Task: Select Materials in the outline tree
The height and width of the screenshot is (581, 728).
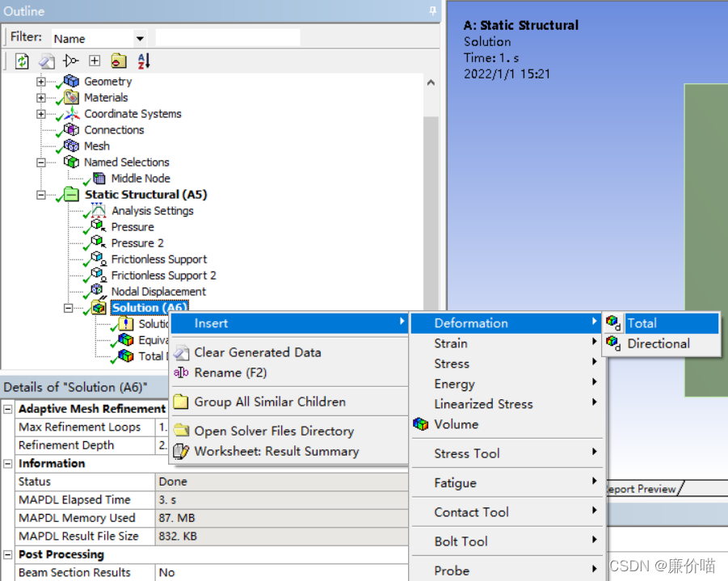Action: click(x=106, y=98)
